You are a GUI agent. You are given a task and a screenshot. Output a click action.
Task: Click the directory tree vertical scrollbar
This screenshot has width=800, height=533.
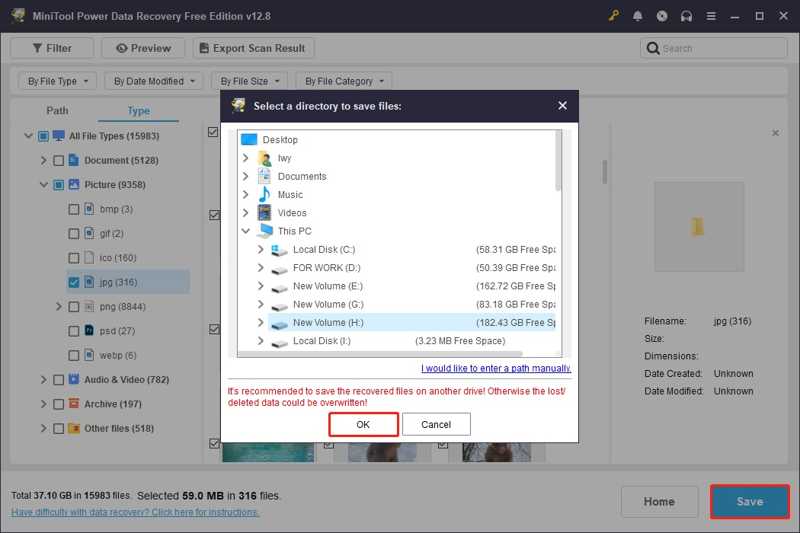click(x=558, y=161)
